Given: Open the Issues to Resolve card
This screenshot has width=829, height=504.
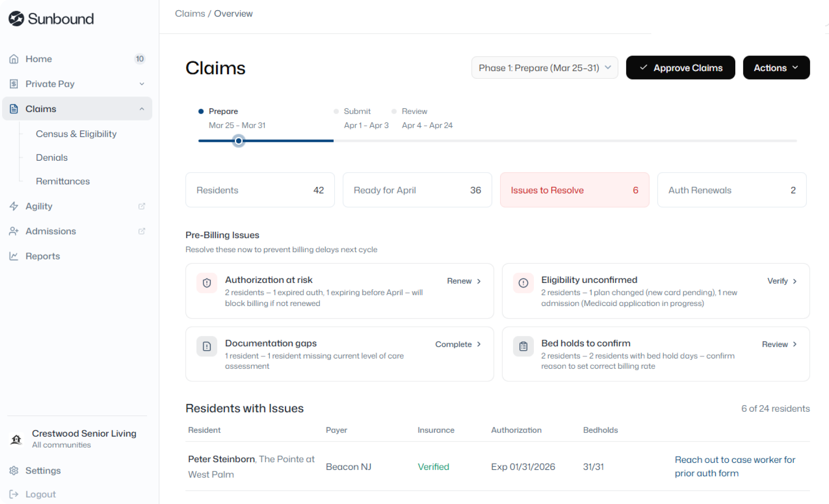Looking at the screenshot, I should (x=574, y=190).
